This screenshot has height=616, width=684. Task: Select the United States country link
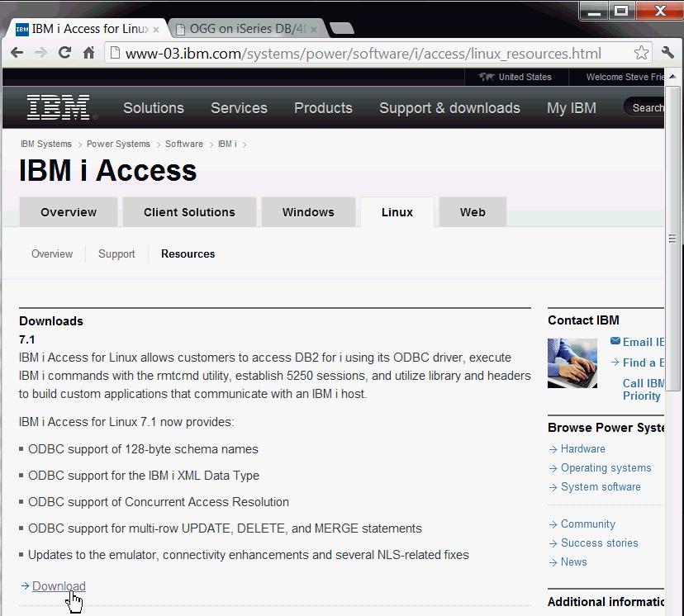coord(525,77)
